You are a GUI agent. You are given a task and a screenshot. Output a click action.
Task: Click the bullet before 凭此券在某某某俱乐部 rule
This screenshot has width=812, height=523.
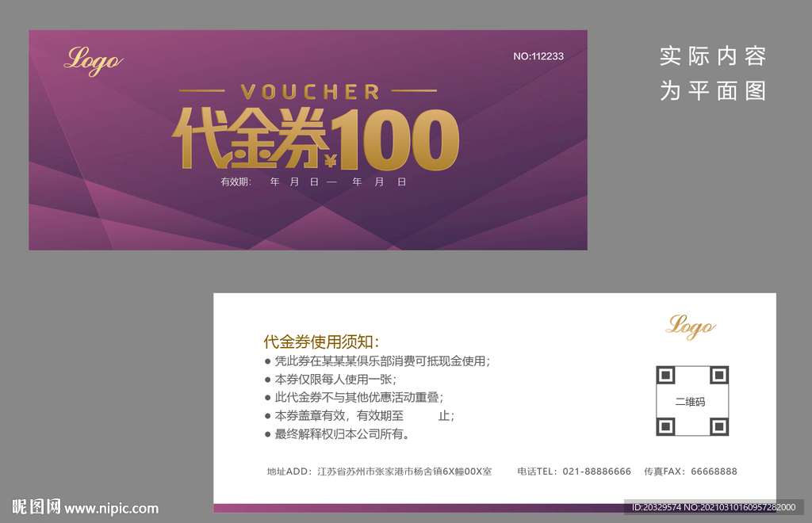tap(266, 361)
